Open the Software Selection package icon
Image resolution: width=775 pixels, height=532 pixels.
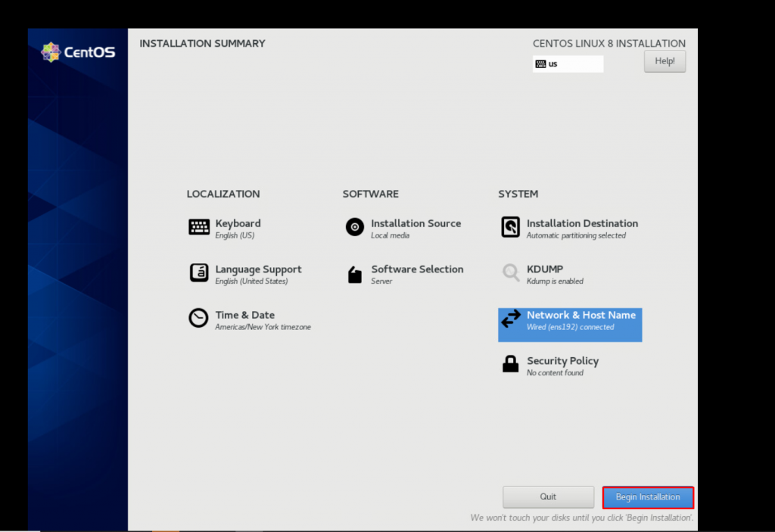355,274
